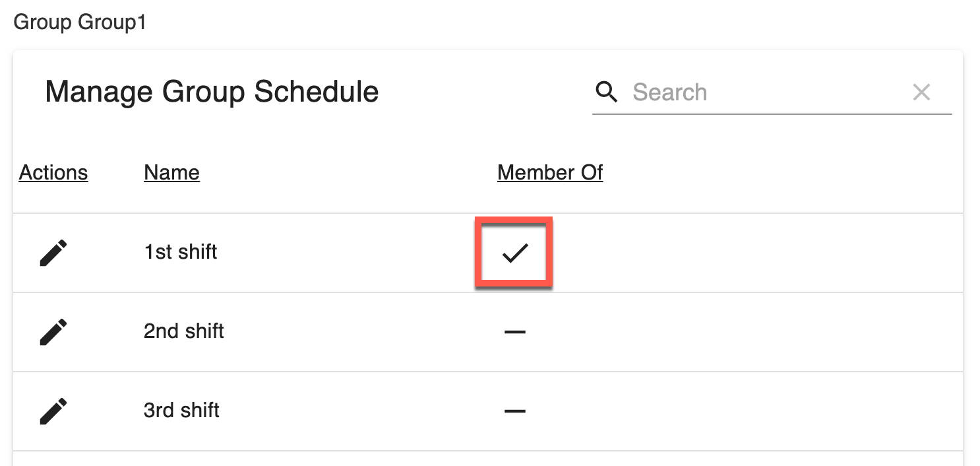Screen dimensions: 980x466
Task: Edit the 1st shift schedule pencil icon
Action: (53, 253)
